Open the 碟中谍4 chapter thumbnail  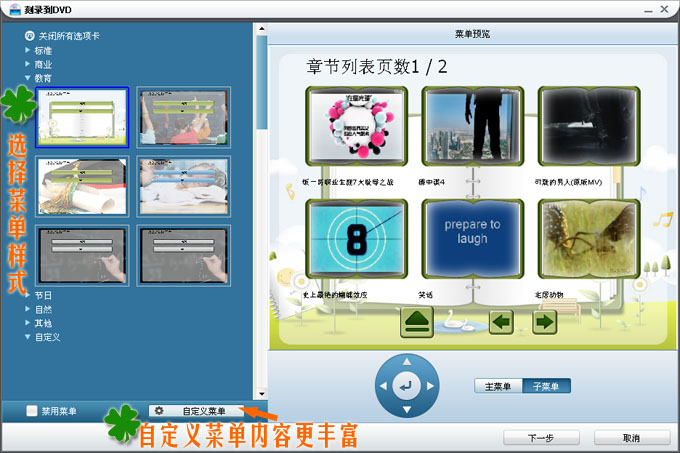coord(473,126)
